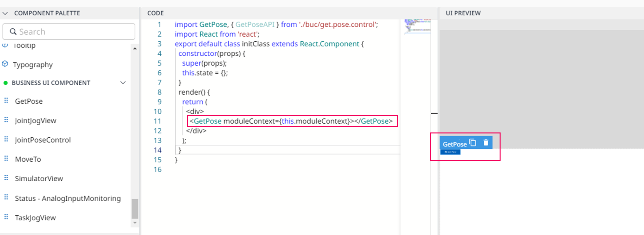Select GetPose in component palette
644x235 pixels.
pos(29,101)
